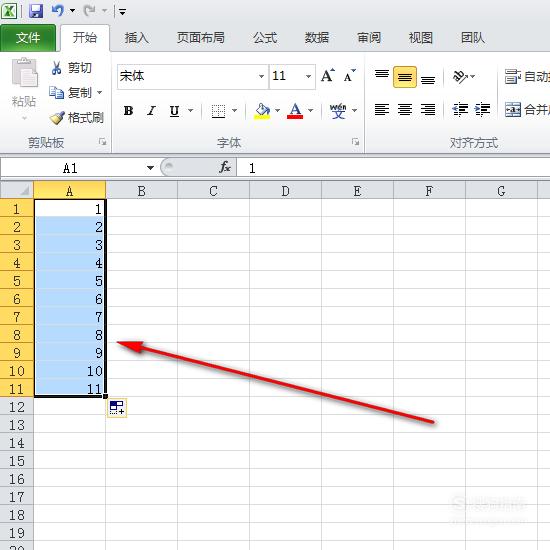Apply red font color
Screen dimensions: 550x550
coord(295,111)
